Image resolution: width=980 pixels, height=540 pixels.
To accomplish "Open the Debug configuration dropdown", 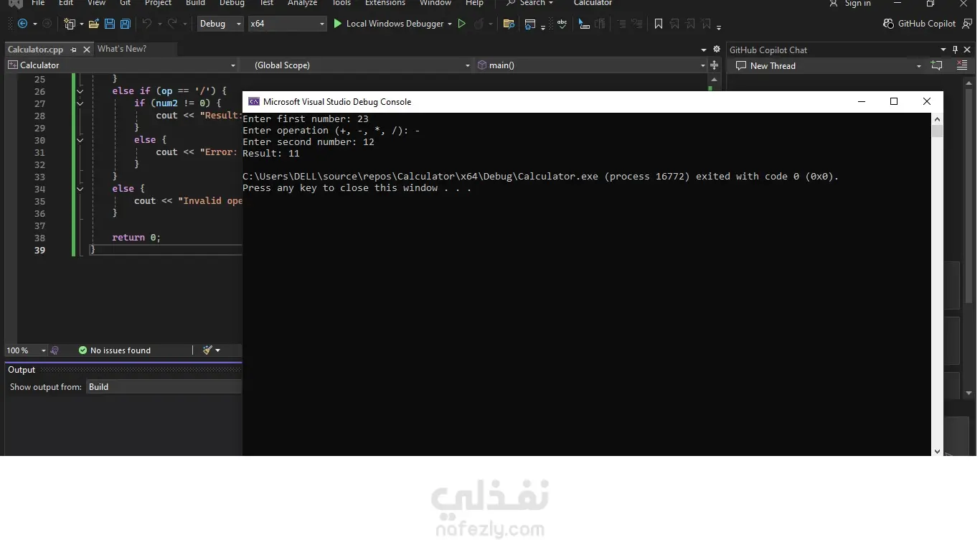I will [x=220, y=24].
